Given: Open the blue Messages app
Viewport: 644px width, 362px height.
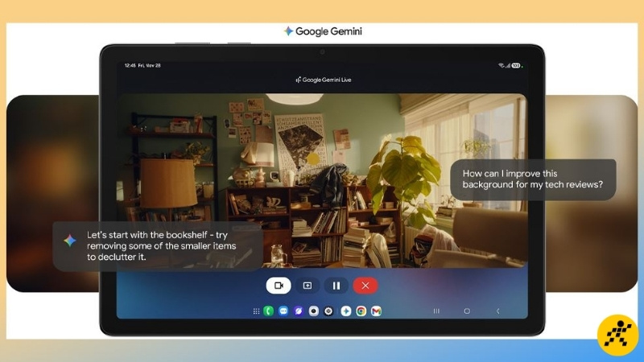Looking at the screenshot, I should point(283,311).
